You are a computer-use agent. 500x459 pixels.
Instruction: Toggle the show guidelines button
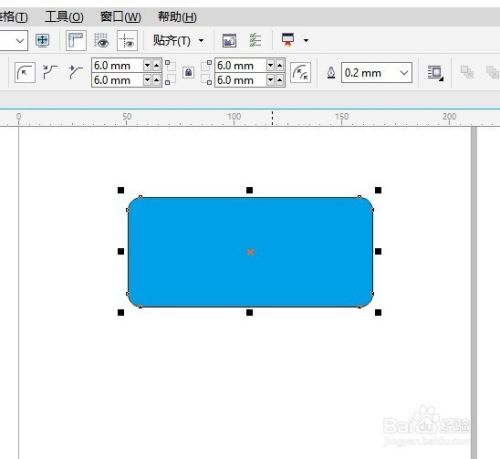[x=127, y=40]
